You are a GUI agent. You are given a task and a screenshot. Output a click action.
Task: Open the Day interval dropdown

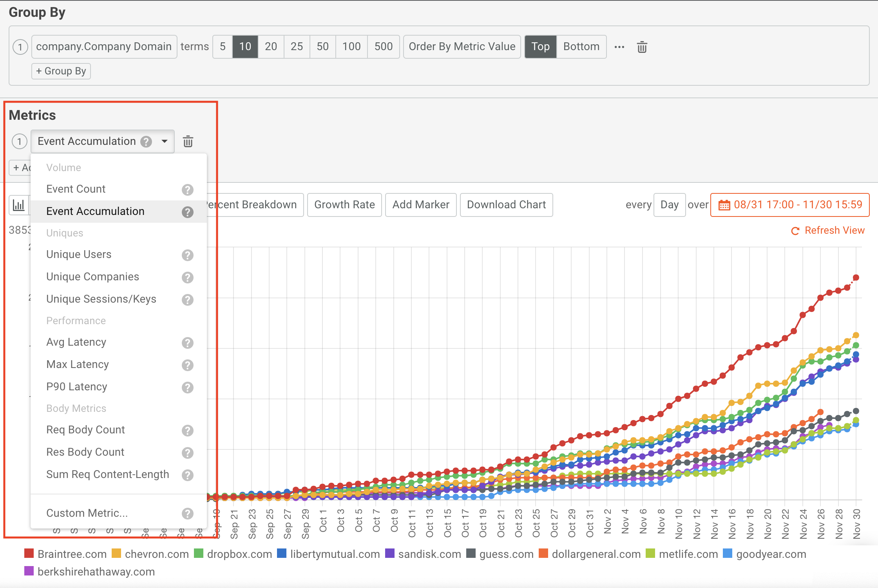click(x=669, y=205)
